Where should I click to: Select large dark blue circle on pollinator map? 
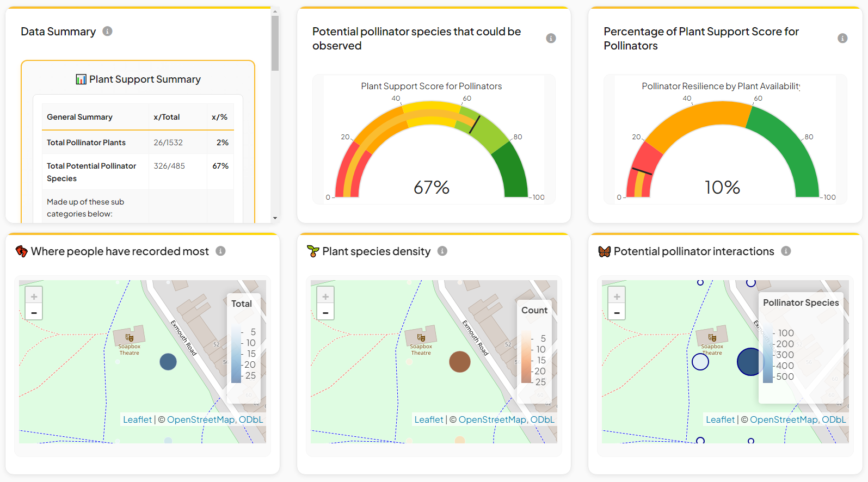(750, 362)
